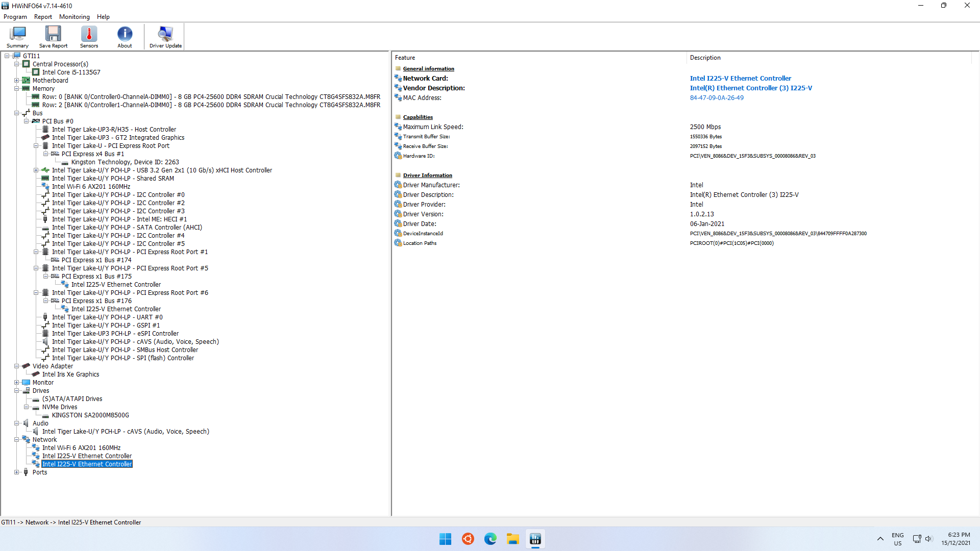Screen dimensions: 980x551
Task: Open the Help menu
Action: coord(103,17)
